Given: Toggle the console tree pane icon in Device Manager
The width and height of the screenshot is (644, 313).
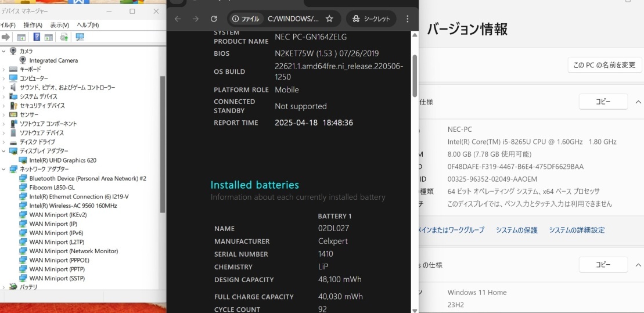Looking at the screenshot, I should (x=21, y=37).
